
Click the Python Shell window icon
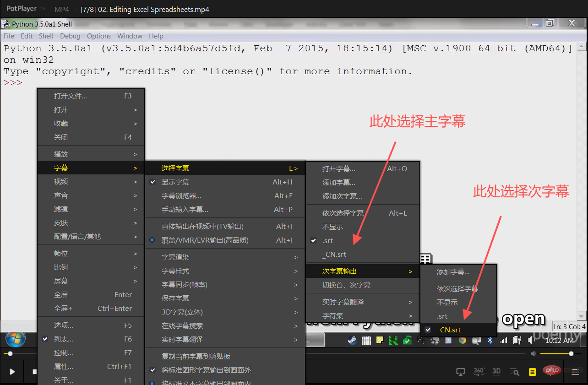5,24
